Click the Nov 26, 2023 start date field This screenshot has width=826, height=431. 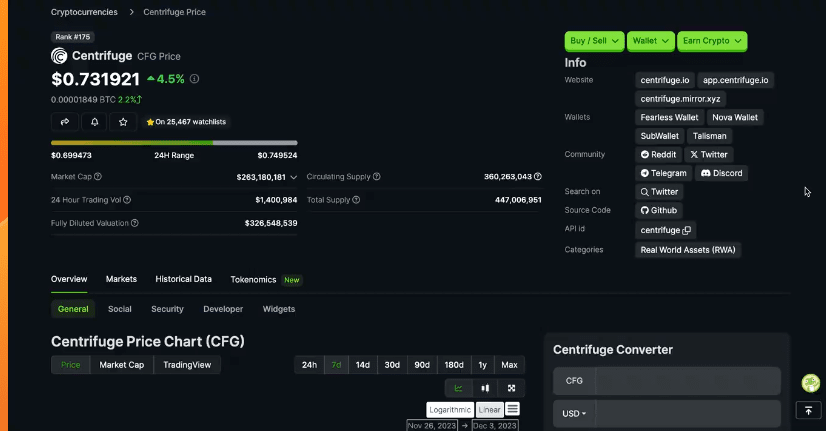click(x=432, y=426)
